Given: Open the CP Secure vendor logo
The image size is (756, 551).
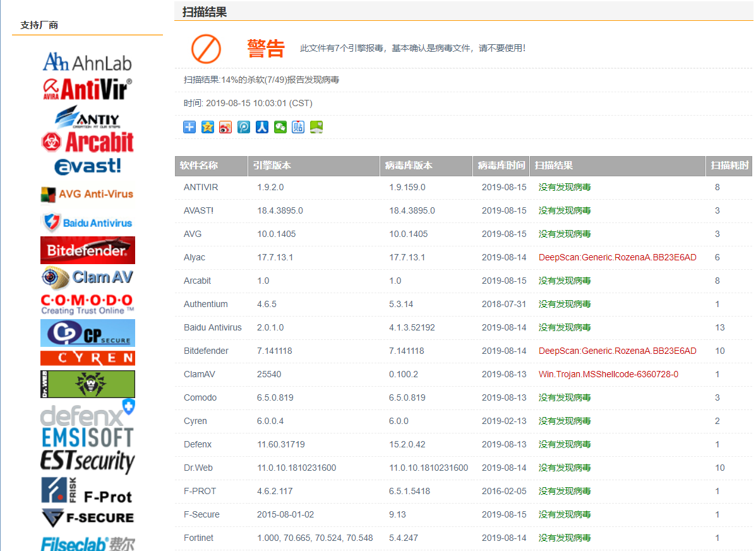Looking at the screenshot, I should [x=88, y=333].
